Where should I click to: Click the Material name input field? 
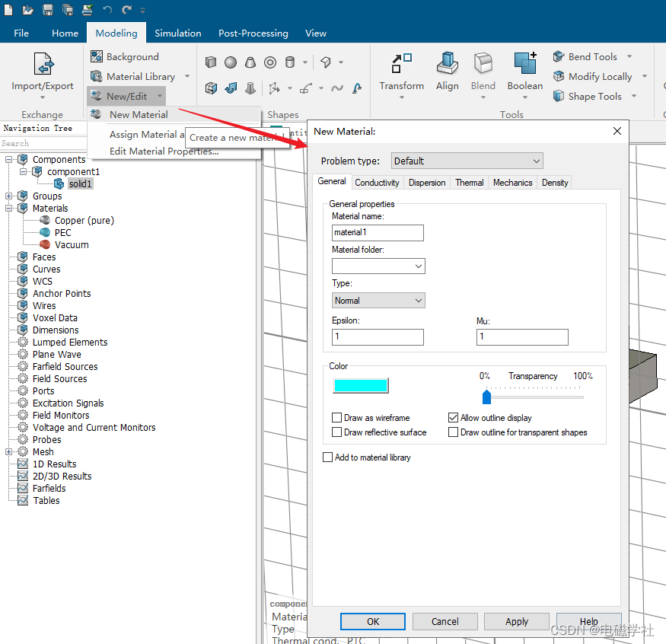tap(378, 232)
